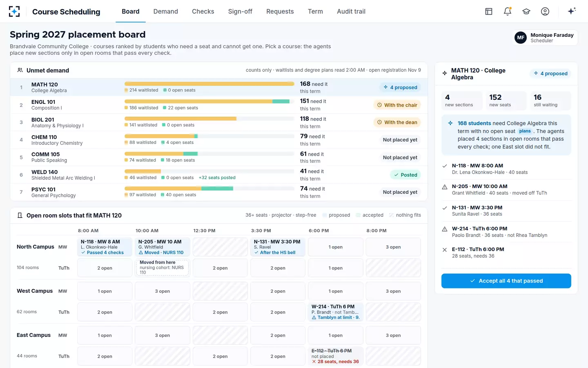The width and height of the screenshot is (588, 368).
Task: Click With the chair status for ENGL 101
Action: coord(397,105)
